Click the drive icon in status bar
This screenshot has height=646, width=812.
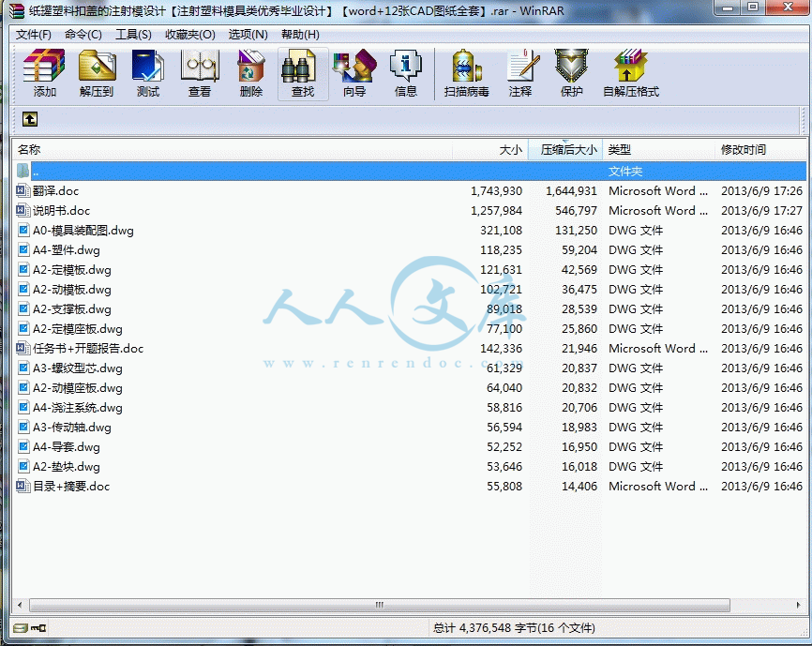21,628
